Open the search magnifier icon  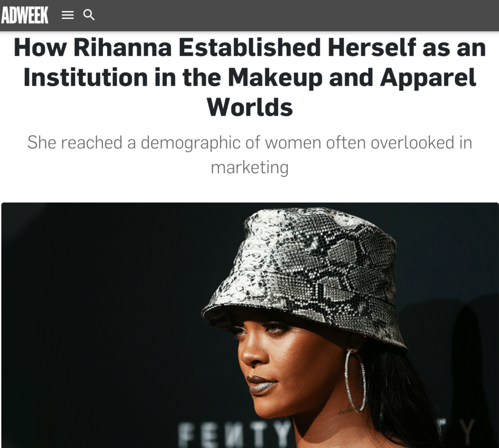(x=89, y=15)
